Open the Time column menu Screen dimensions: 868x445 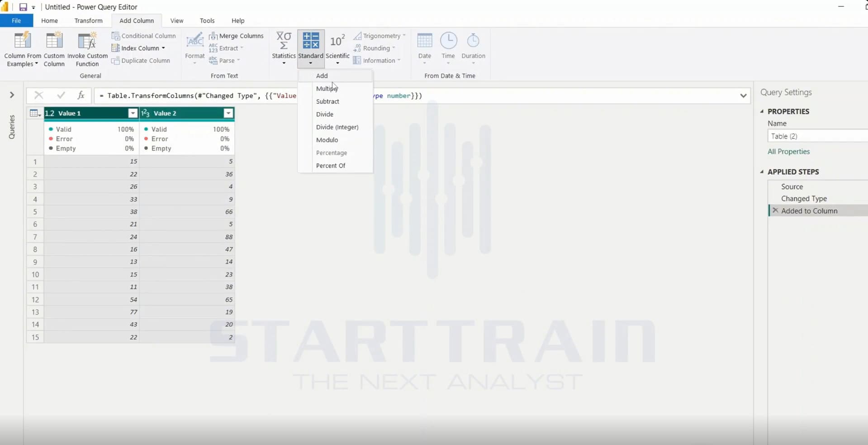(x=448, y=48)
